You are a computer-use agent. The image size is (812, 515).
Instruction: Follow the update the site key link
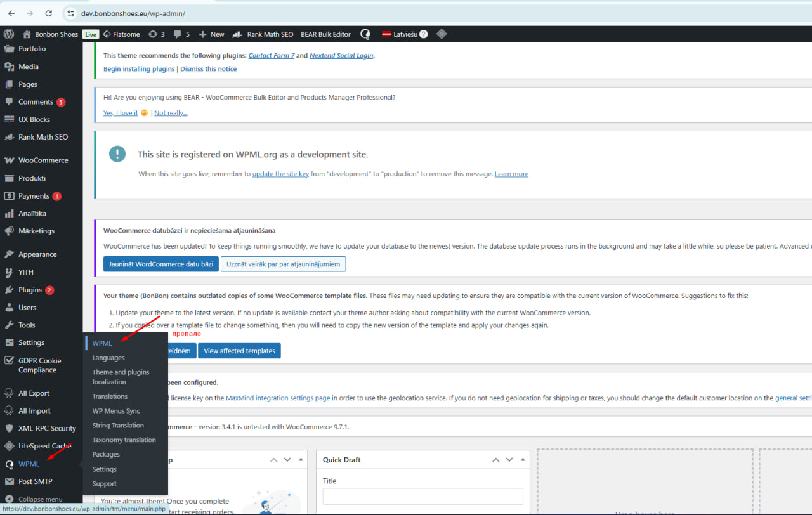[280, 174]
